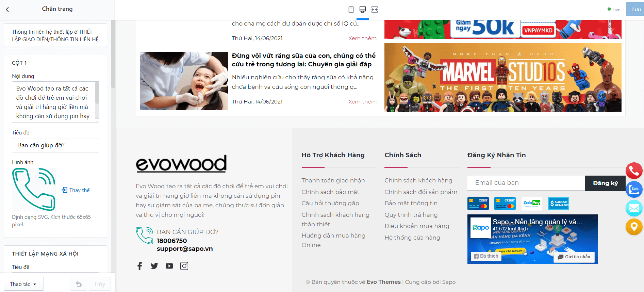Click the Giảm ngay 50k promo banner
This screenshot has height=292, width=644.
[503, 29]
